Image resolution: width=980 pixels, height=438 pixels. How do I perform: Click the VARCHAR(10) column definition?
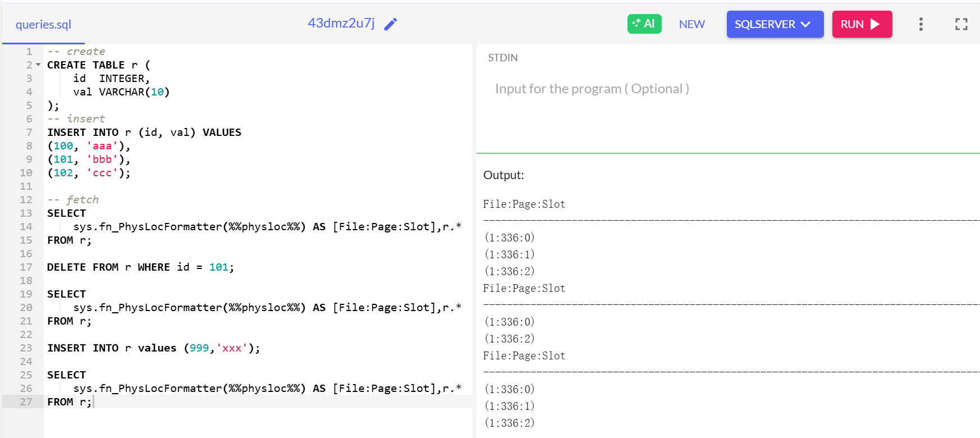pyautogui.click(x=134, y=92)
